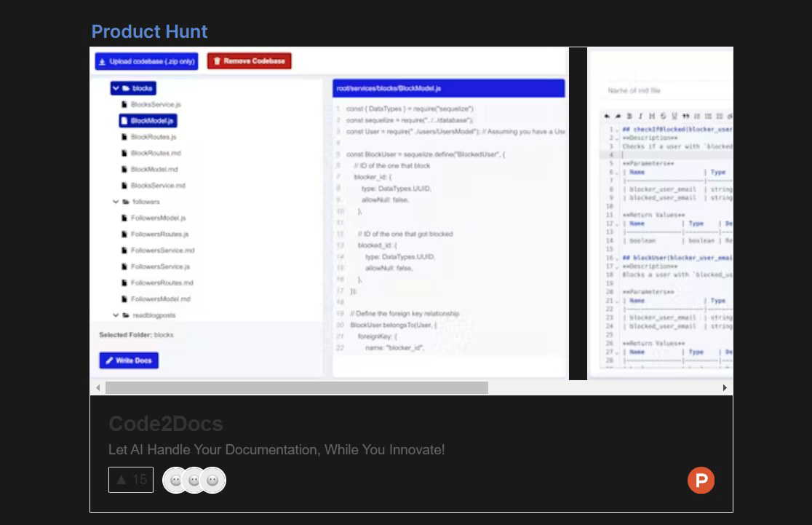
Task: Click the gallery scrollbar left arrow
Action: point(98,387)
